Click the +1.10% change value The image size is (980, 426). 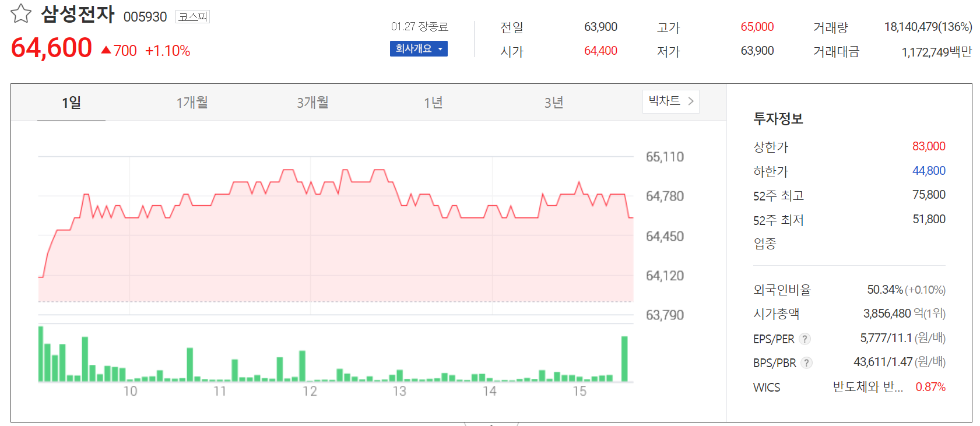point(167,51)
